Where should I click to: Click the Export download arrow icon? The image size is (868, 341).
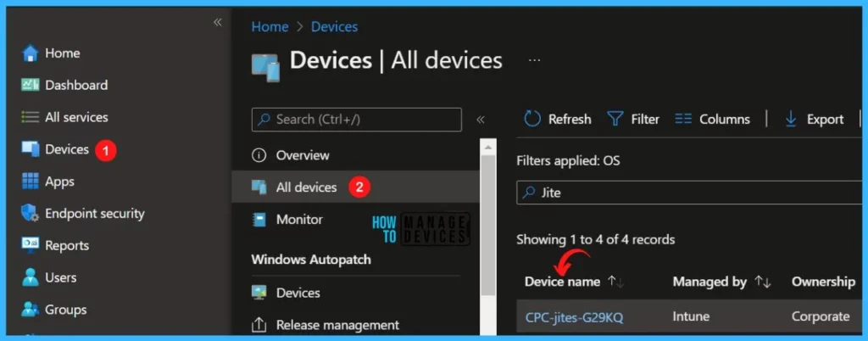791,119
